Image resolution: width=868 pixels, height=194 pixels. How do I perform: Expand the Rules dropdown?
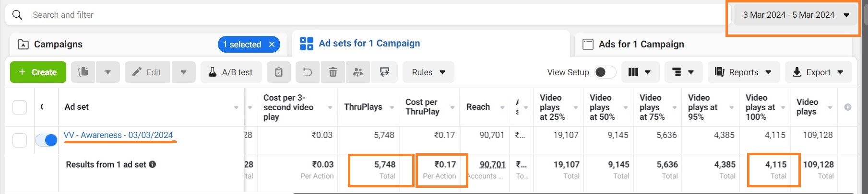[x=428, y=72]
